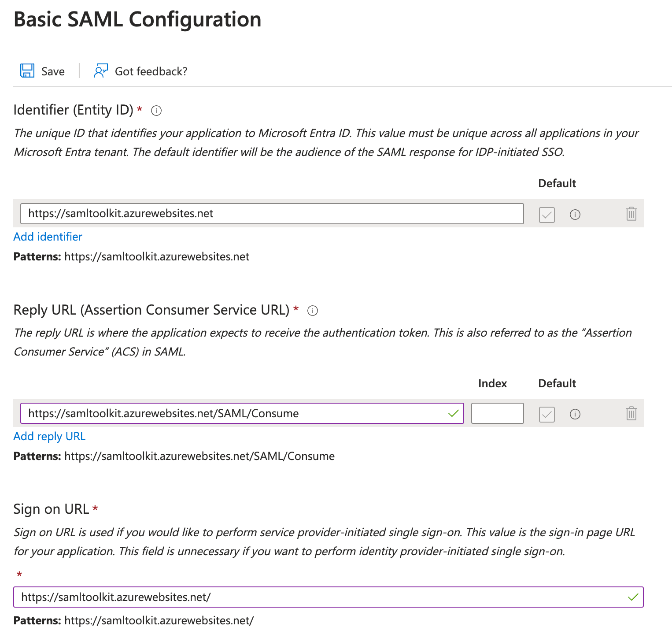Click the floppy disk Save icon
Image resolution: width=672 pixels, height=638 pixels.
tap(27, 71)
